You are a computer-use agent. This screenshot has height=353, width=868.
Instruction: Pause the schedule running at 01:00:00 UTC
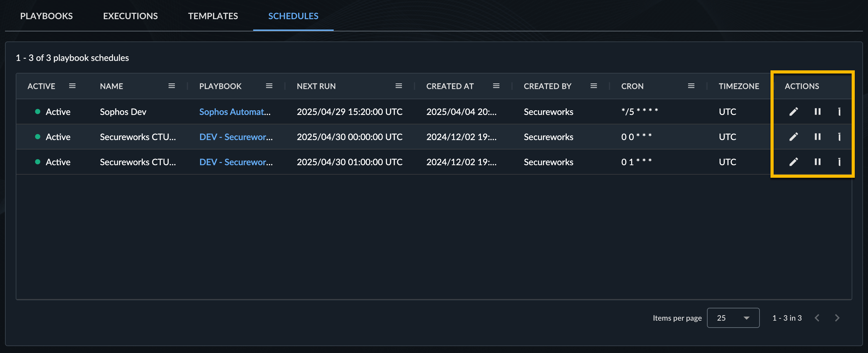[x=817, y=162]
